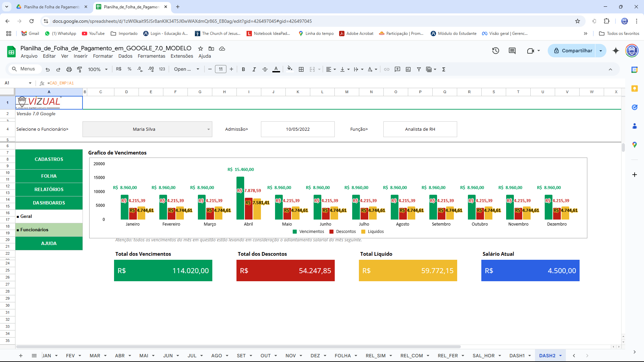Open the fill color bucket tool
The width and height of the screenshot is (644, 362).
coord(290,69)
